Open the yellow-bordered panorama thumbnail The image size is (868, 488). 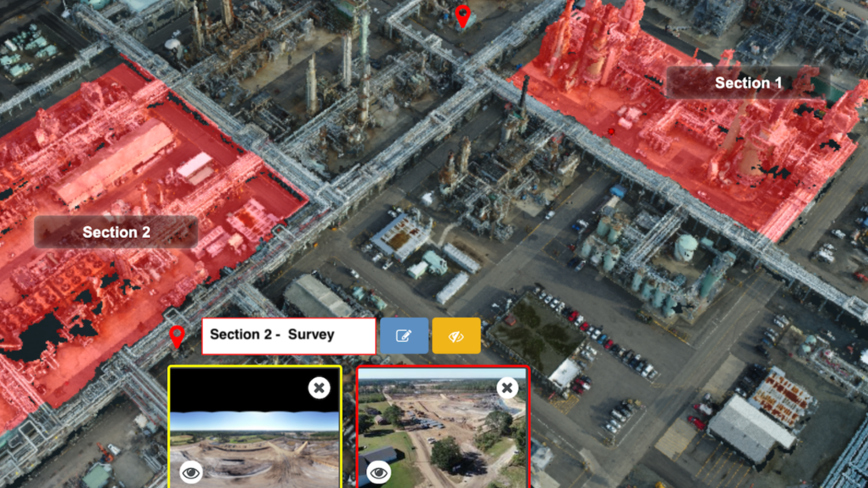coord(255,427)
